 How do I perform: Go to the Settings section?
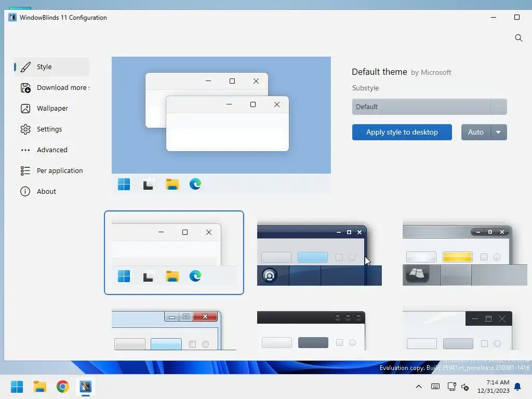click(52, 129)
